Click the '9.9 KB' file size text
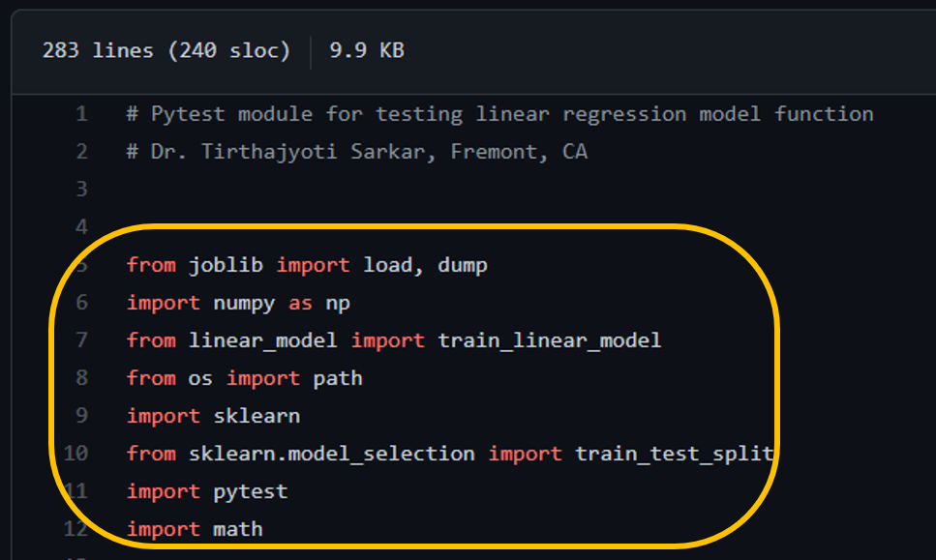This screenshot has width=936, height=560. click(x=366, y=50)
